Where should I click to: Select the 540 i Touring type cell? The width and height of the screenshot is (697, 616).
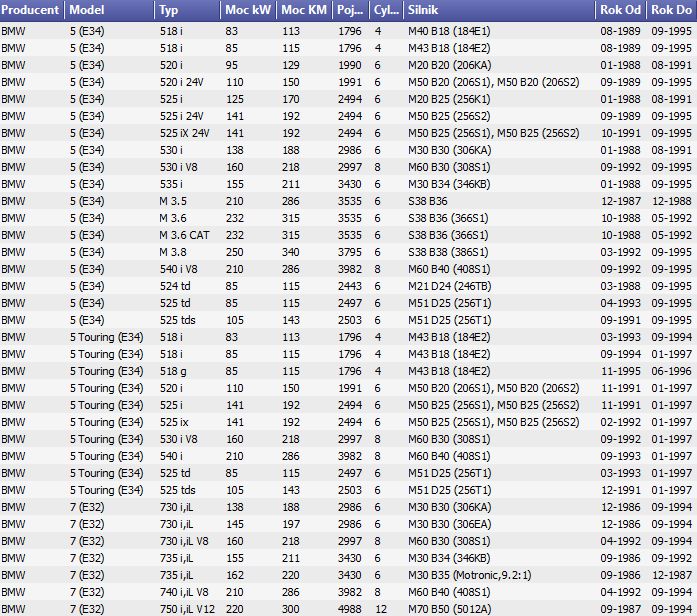click(171, 456)
